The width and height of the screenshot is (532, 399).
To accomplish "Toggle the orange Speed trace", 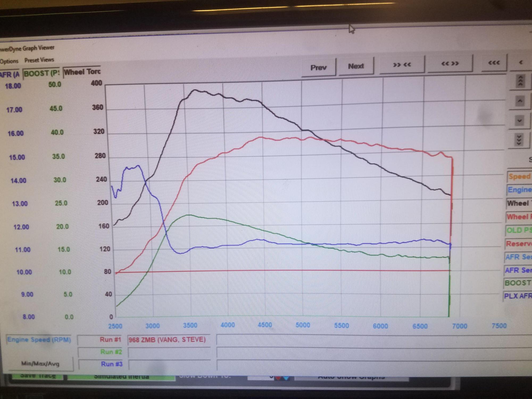I will pos(519,176).
